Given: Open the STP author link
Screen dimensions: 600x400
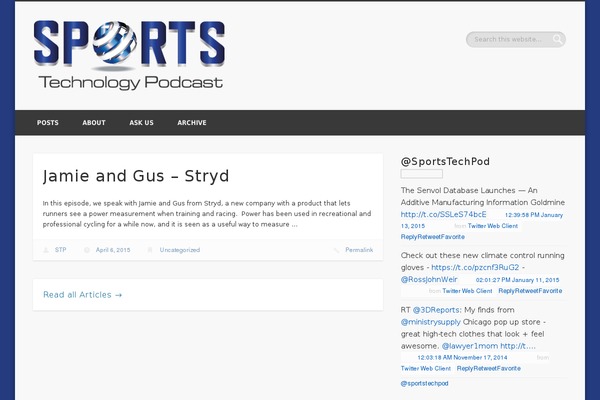Looking at the screenshot, I should [60, 250].
